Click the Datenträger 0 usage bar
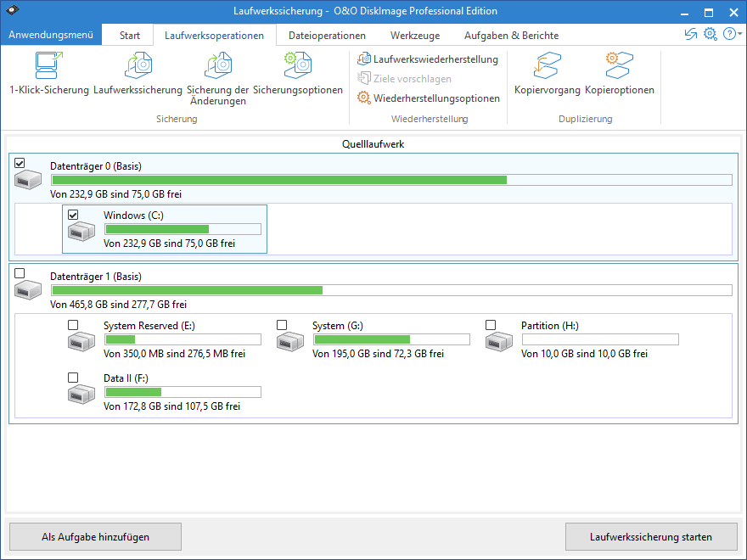Screen dimensions: 747x560 (x=391, y=180)
